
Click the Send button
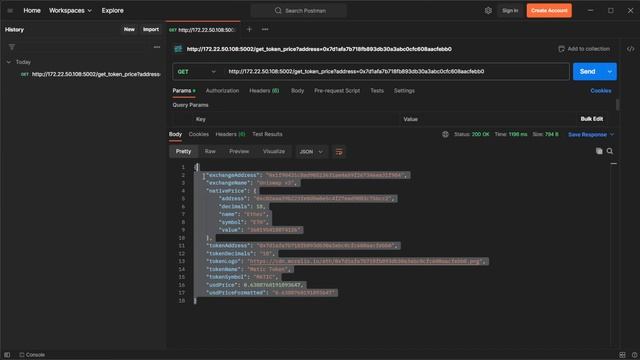tap(588, 71)
